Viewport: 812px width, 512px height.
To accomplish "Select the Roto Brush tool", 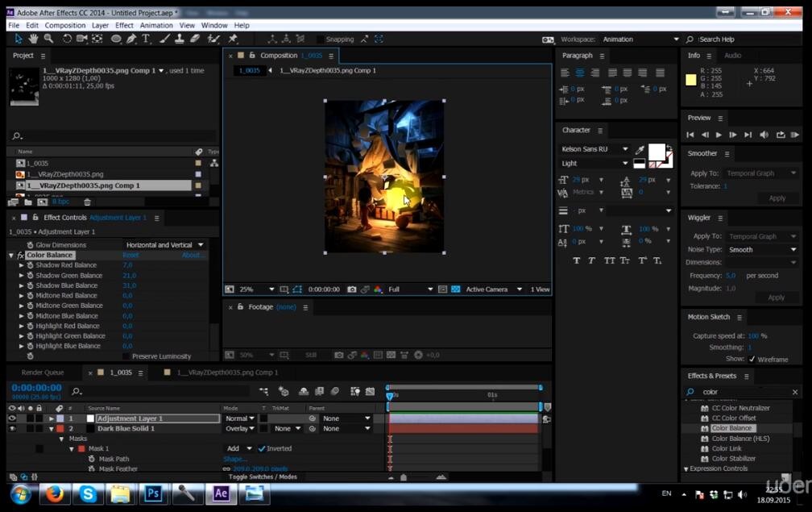I will point(213,39).
